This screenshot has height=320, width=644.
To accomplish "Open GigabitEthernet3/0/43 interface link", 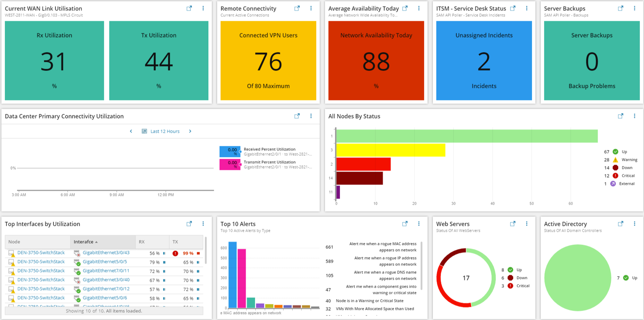I will click(106, 253).
